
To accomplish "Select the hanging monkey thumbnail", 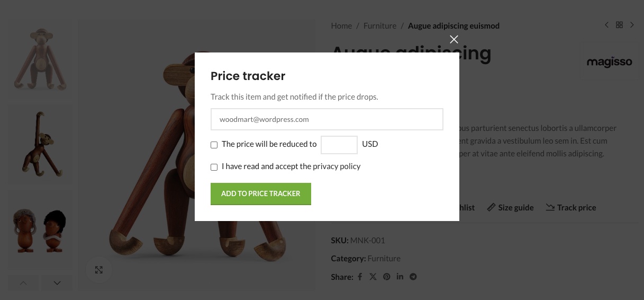I will tap(40, 144).
